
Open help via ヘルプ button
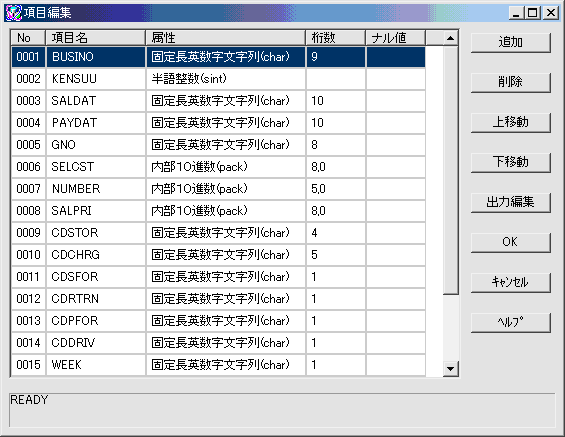click(511, 322)
